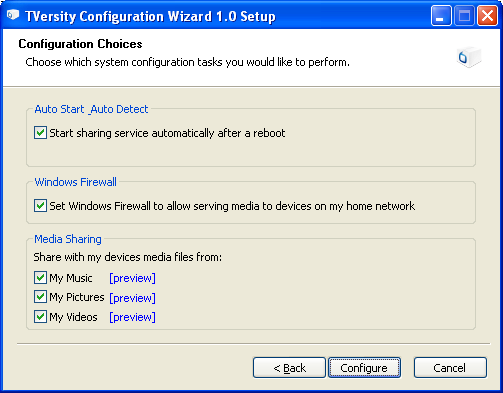The width and height of the screenshot is (503, 393).
Task: Cancel the setup wizard
Action: tap(450, 368)
